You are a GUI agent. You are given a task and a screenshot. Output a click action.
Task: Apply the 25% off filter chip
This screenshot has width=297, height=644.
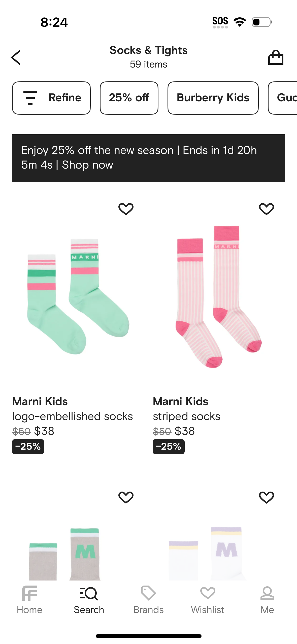(129, 98)
